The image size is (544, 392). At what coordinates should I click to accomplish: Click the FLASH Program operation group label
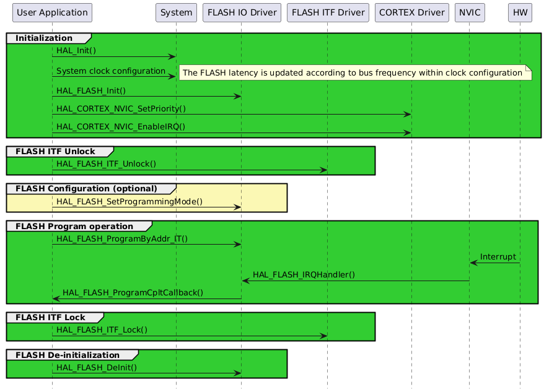(74, 227)
